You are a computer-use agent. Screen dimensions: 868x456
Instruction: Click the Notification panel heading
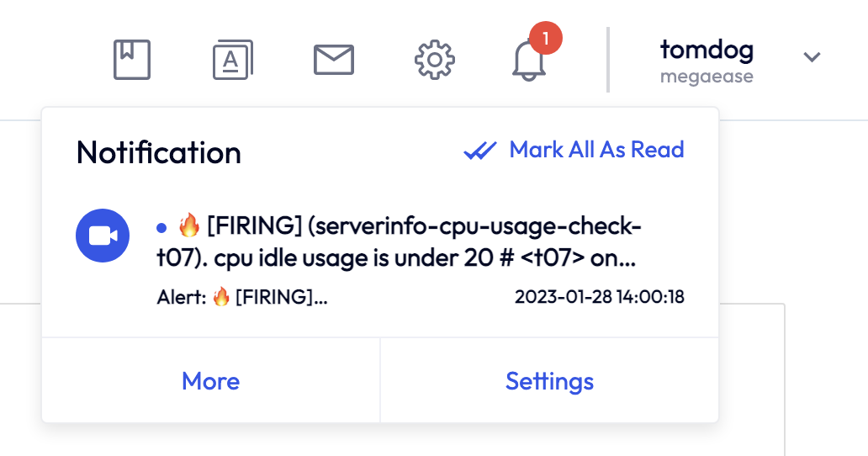point(159,152)
